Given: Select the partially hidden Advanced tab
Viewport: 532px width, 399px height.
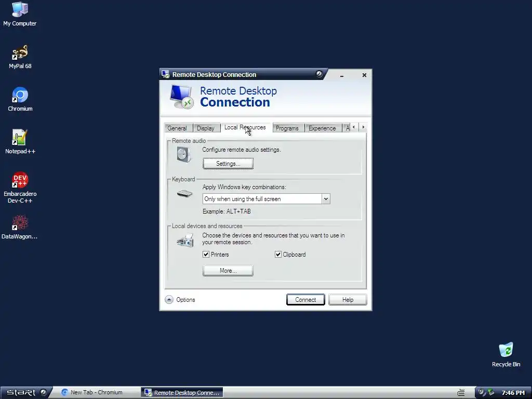Looking at the screenshot, I should [347, 128].
